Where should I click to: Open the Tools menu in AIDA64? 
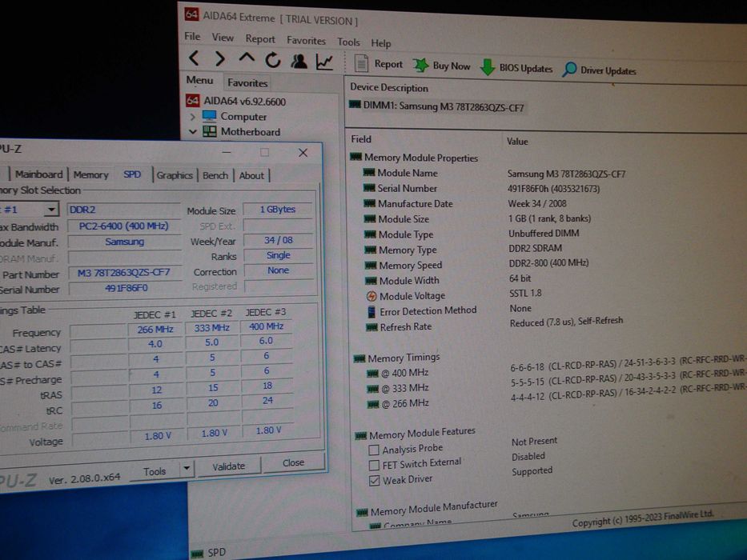[348, 42]
